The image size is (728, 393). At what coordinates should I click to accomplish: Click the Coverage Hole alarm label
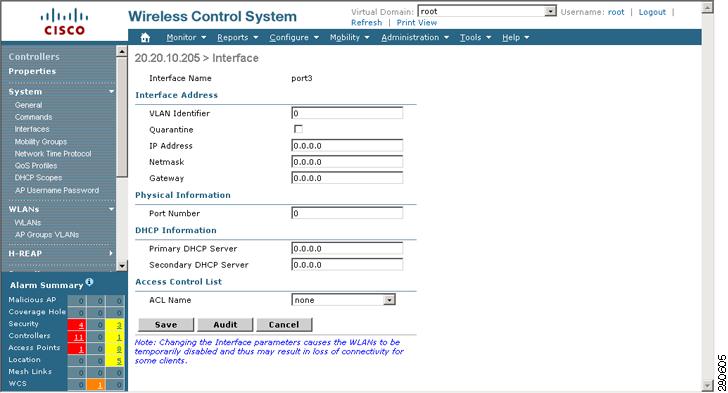[37, 312]
